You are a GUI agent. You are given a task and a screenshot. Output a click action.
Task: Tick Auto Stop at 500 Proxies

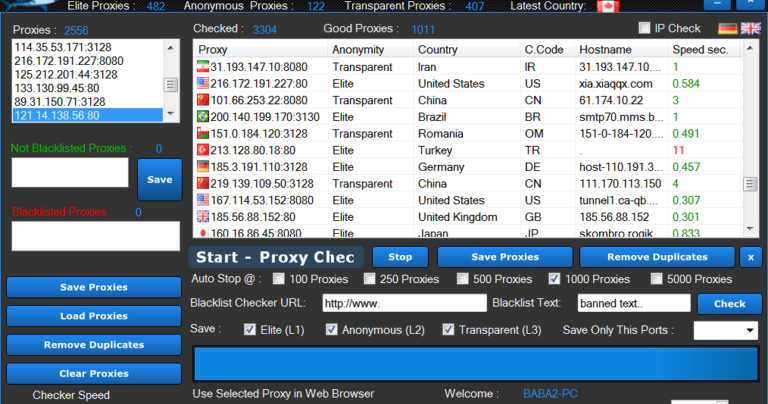462,279
